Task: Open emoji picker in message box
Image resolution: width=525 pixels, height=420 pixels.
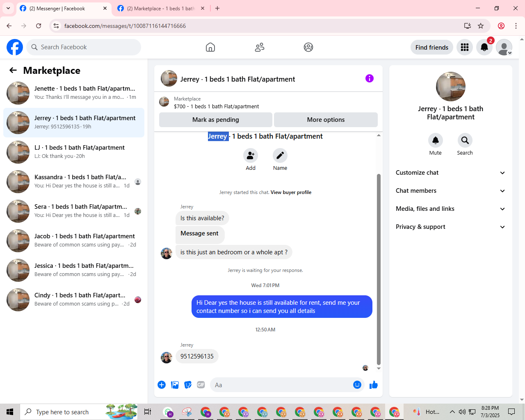Action: tap(357, 385)
